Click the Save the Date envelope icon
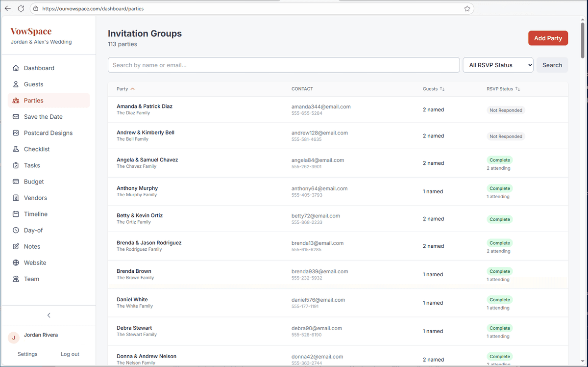The height and width of the screenshot is (367, 588). pyautogui.click(x=16, y=116)
